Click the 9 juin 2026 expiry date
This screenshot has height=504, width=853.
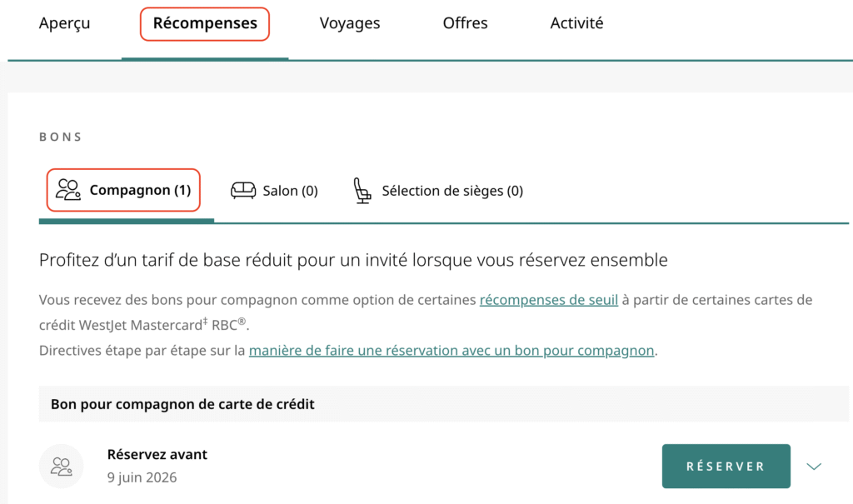(142, 478)
